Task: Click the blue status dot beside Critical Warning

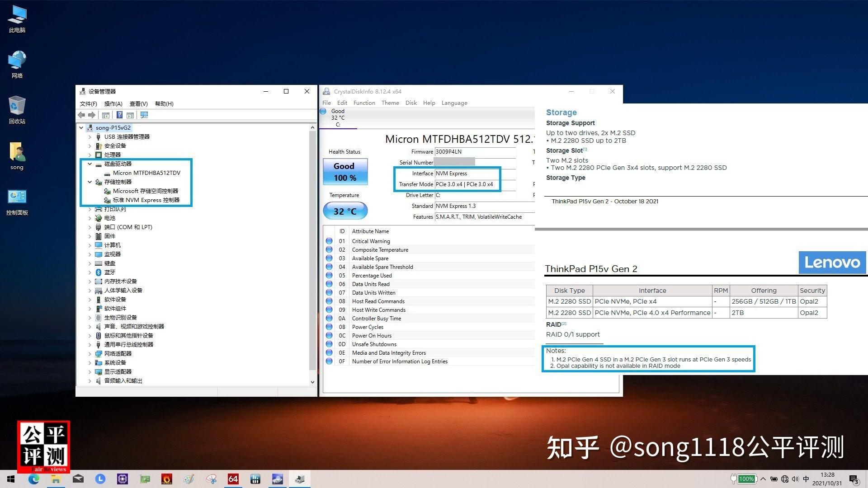Action: pos(329,241)
